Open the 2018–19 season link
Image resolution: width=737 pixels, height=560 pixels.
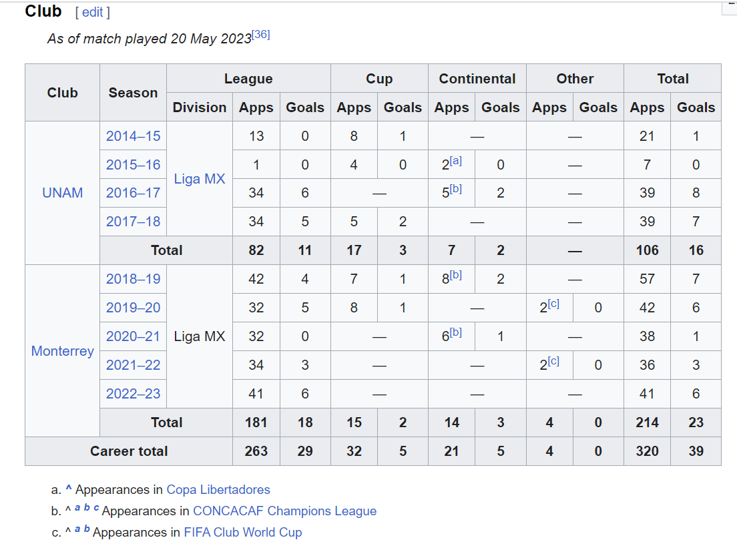[x=133, y=278]
